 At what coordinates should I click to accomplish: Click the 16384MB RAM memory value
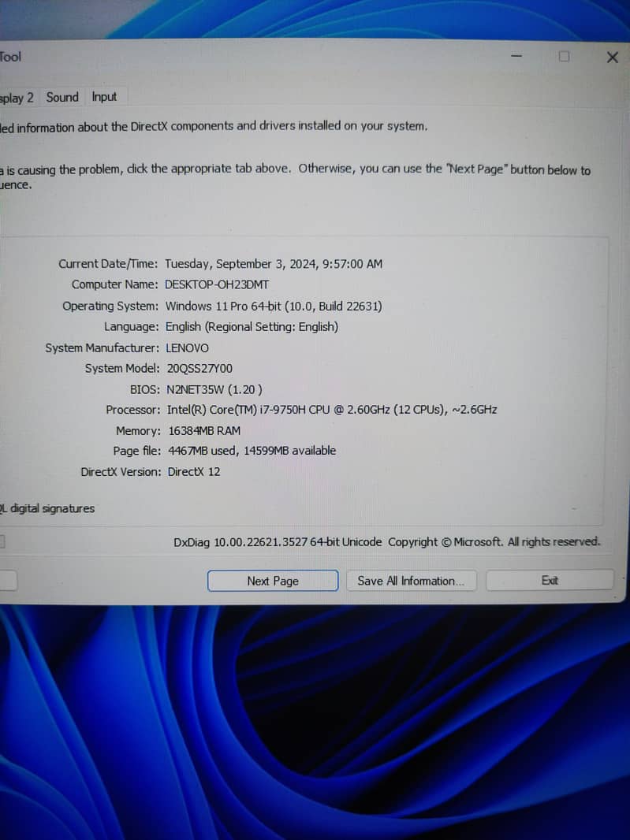[x=204, y=430]
